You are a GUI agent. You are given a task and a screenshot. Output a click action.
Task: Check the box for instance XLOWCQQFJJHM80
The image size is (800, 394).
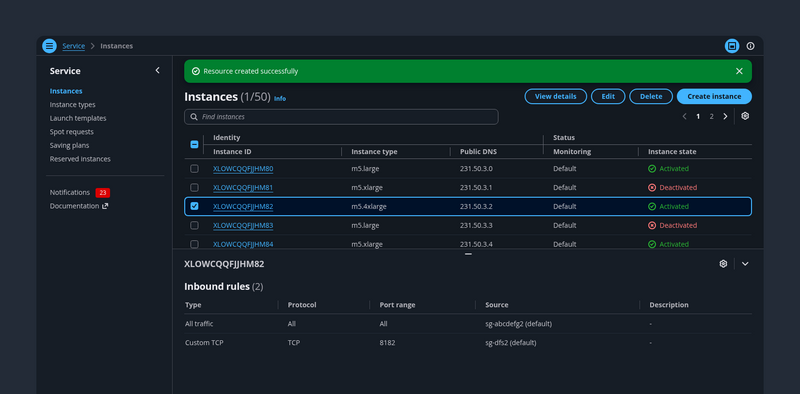(194, 168)
